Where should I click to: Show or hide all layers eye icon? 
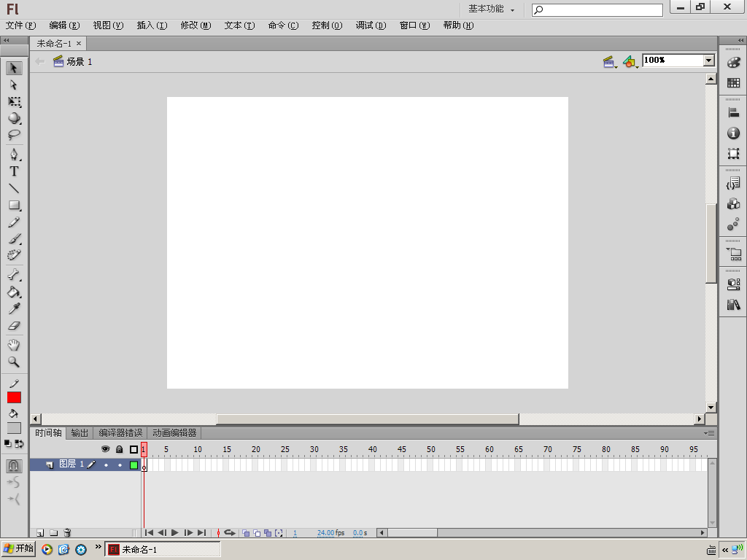click(x=106, y=449)
